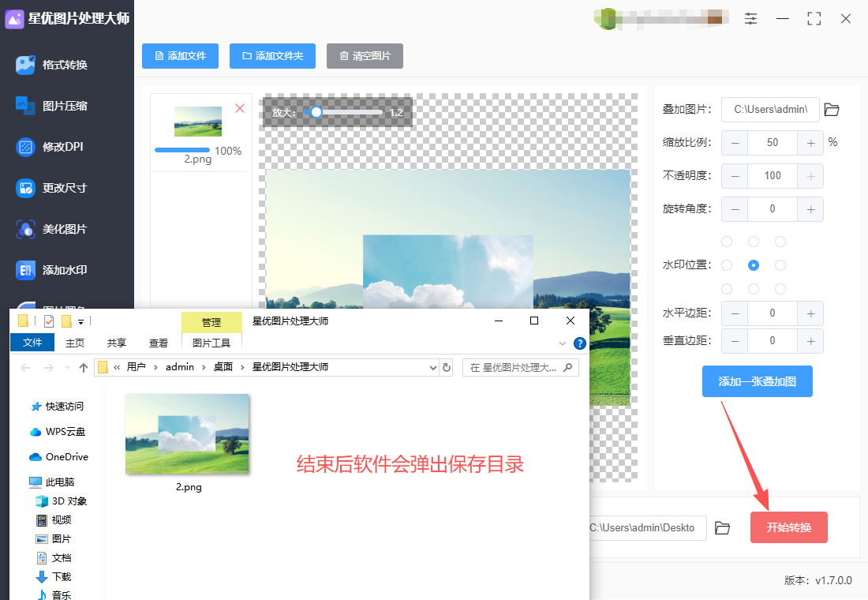Image resolution: width=868 pixels, height=600 pixels.
Task: Click the Explorer search box
Action: point(520,367)
